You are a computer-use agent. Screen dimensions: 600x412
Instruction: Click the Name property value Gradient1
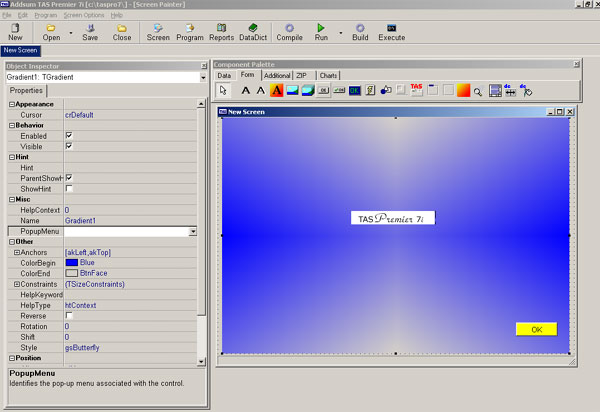click(x=80, y=221)
